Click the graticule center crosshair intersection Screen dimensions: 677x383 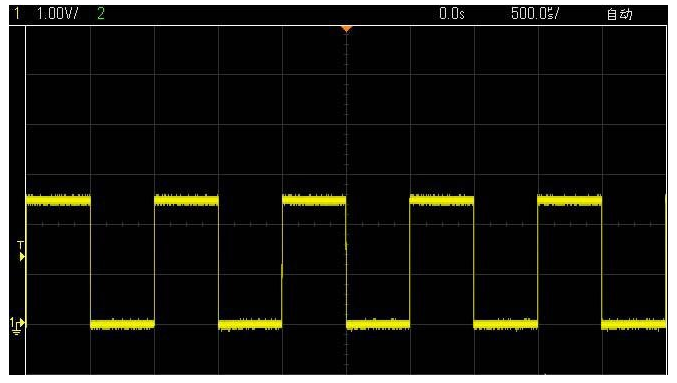pos(346,225)
